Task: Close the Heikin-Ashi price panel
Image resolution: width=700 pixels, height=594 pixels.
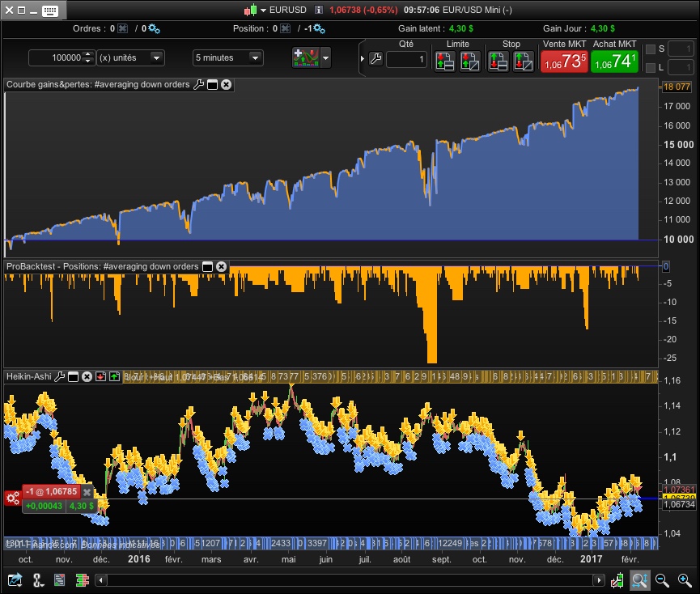Action: pos(87,377)
